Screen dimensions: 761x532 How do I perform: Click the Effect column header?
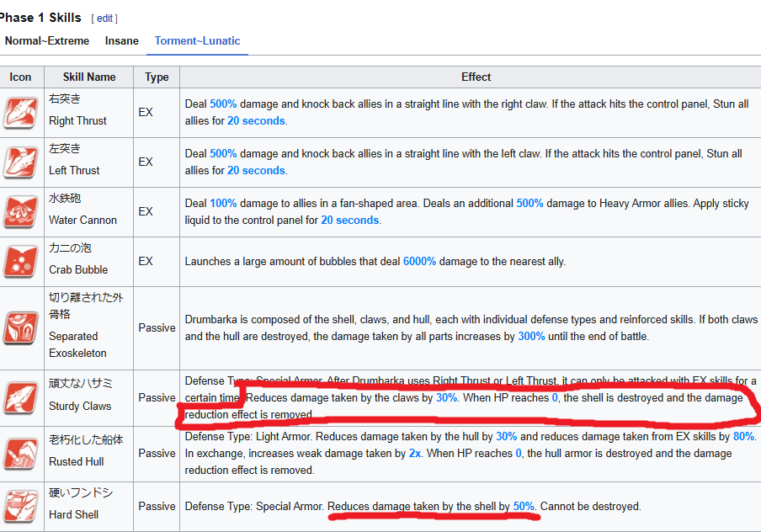tap(476, 77)
